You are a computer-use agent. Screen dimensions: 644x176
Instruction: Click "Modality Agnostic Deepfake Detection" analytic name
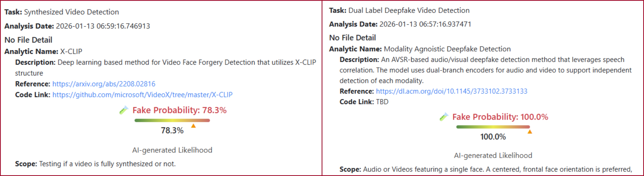pyautogui.click(x=447, y=49)
